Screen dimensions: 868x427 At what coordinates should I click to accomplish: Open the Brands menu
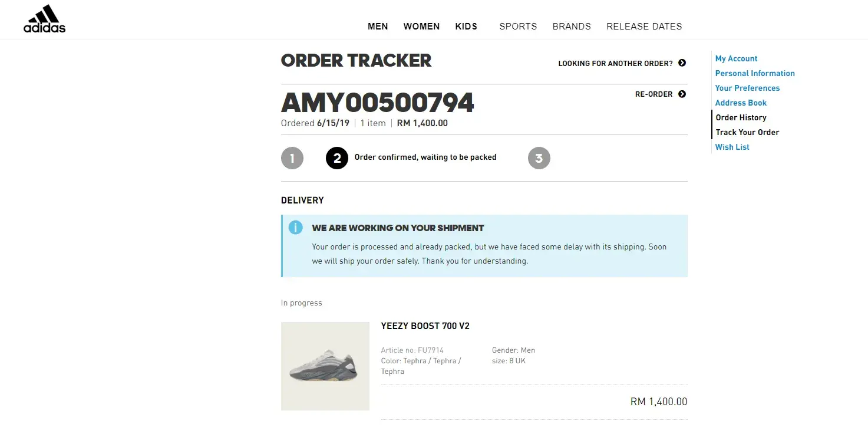[572, 27]
